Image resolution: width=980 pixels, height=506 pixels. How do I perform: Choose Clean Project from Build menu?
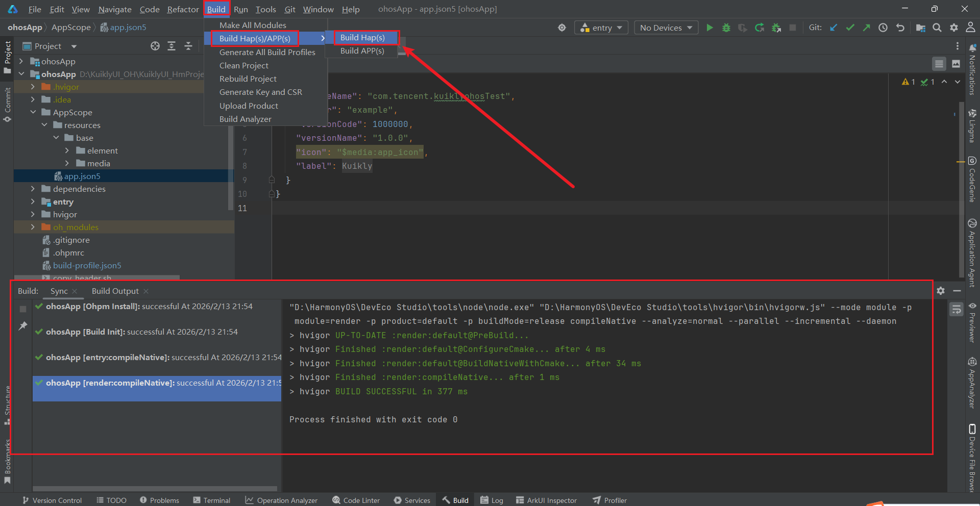coord(243,65)
